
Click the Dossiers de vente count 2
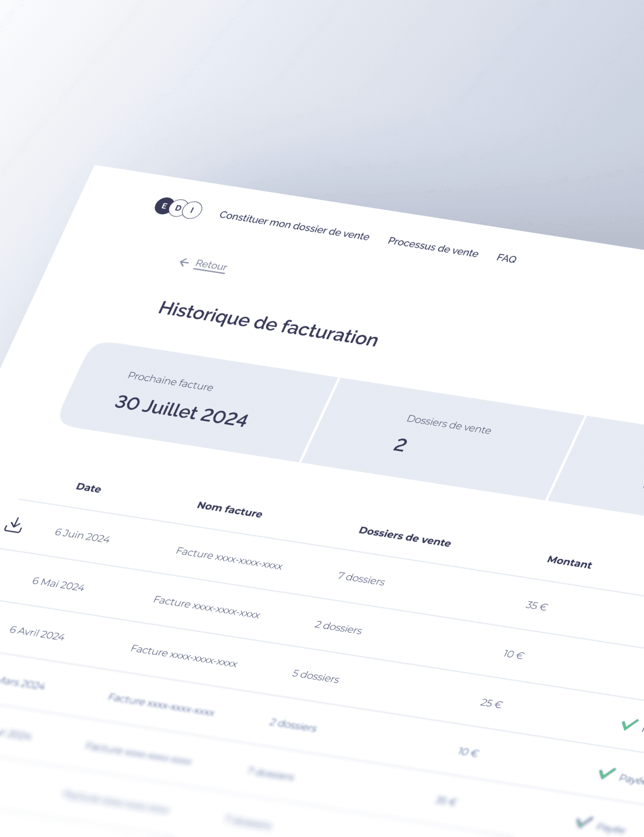pyautogui.click(x=400, y=445)
